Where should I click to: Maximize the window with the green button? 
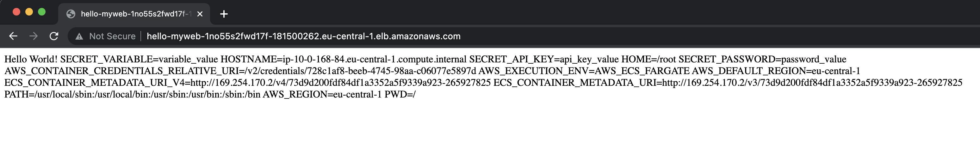click(42, 12)
